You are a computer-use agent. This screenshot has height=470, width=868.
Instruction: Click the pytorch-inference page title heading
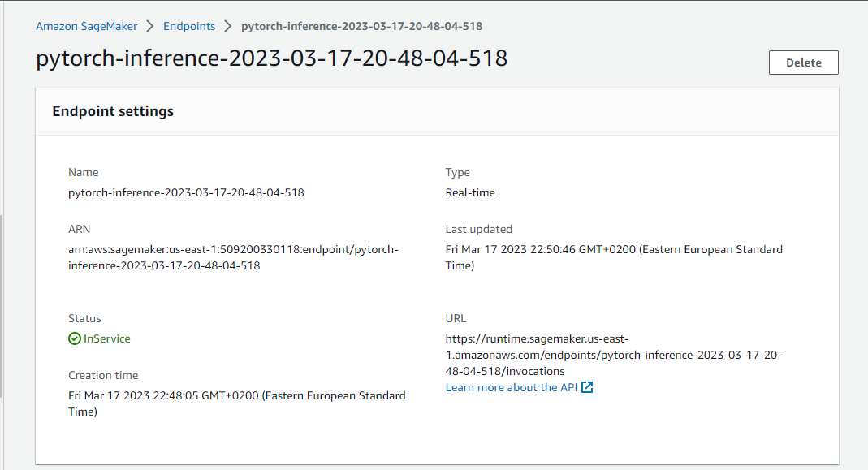[x=271, y=58]
